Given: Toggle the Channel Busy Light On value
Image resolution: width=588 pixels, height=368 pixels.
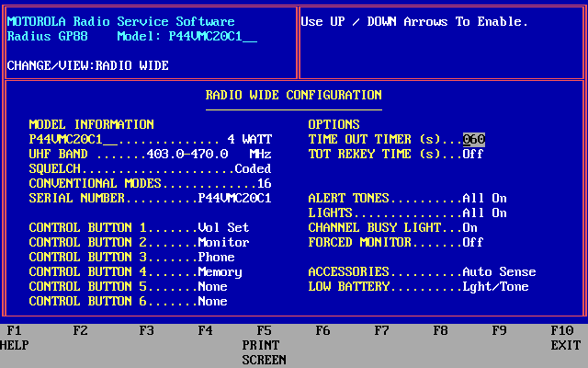Looking at the screenshot, I should click(x=469, y=227).
